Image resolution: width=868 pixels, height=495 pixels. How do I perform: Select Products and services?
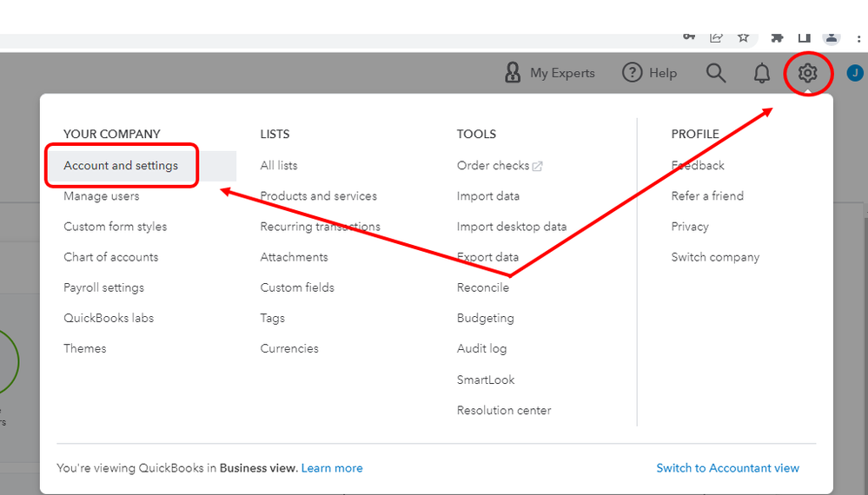click(x=318, y=196)
